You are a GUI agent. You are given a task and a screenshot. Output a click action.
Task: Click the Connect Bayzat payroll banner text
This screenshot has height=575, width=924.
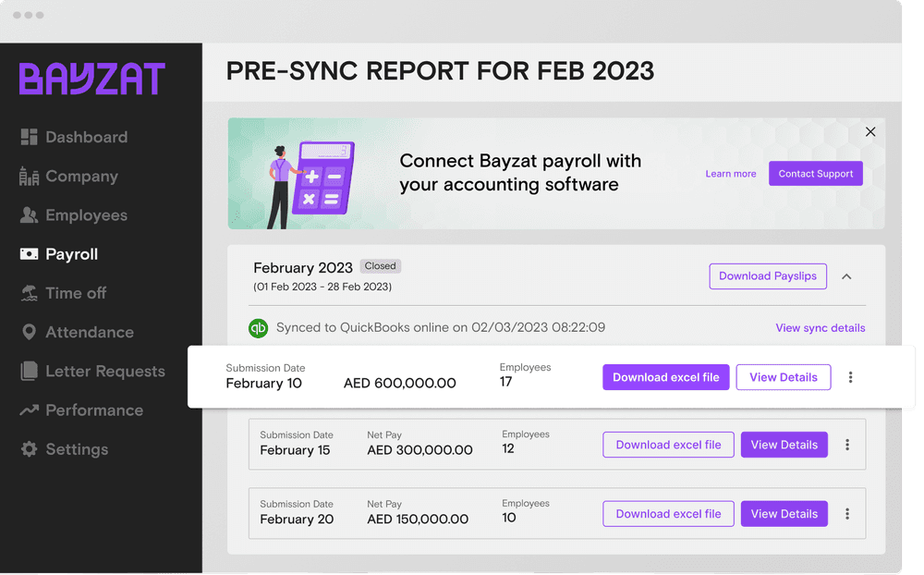(520, 173)
